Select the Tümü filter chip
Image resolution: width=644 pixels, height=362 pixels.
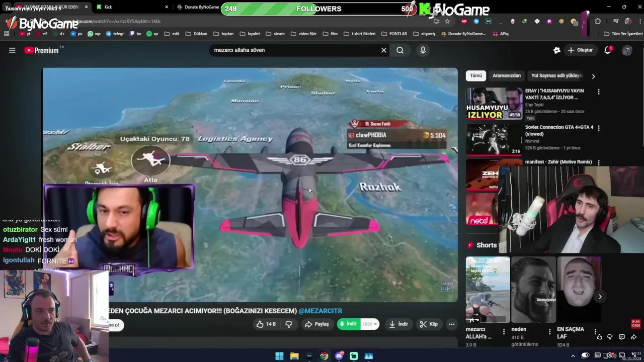[476, 75]
